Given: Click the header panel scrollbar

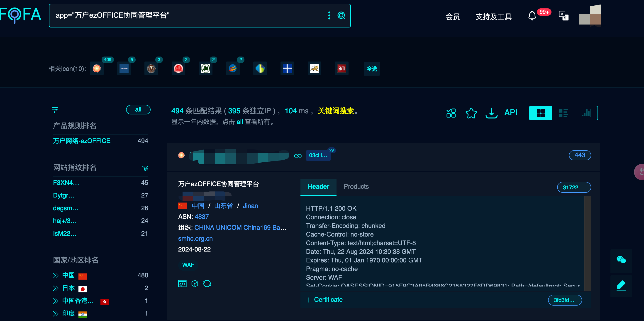Looking at the screenshot, I should (x=588, y=243).
